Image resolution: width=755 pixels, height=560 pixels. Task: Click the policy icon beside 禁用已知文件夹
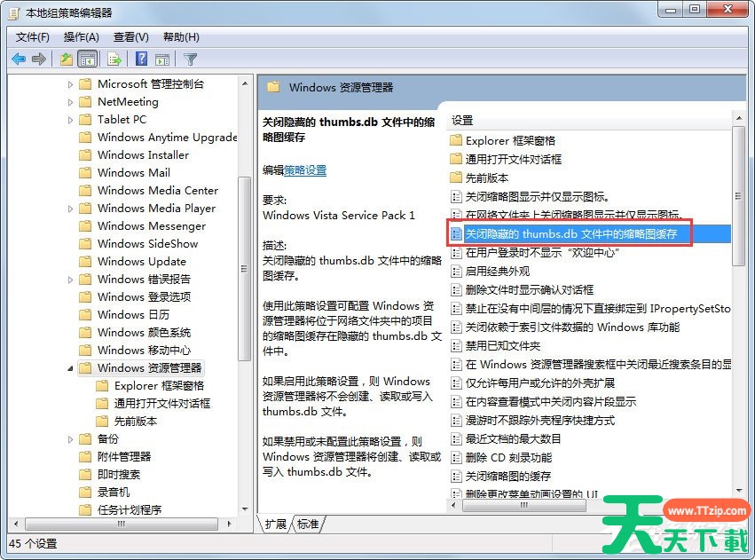[x=456, y=346]
